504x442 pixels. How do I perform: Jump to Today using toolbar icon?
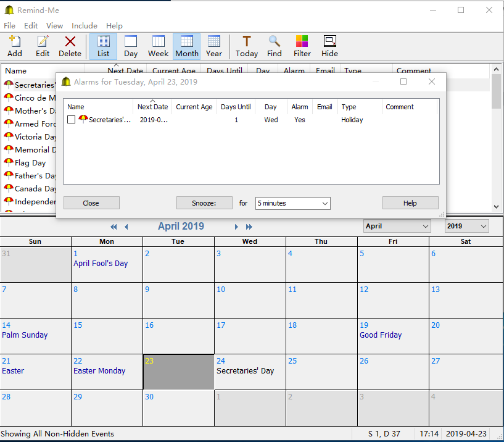coord(247,46)
